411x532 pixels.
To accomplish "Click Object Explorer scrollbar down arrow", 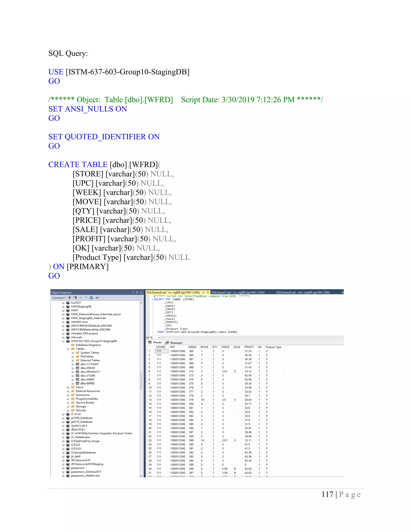I will pos(141,476).
